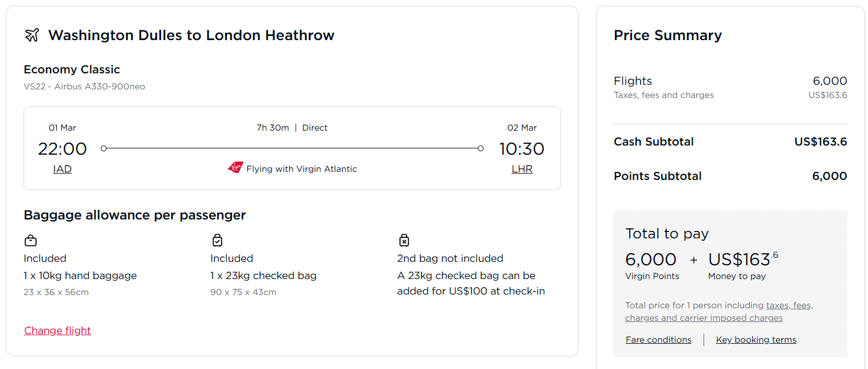The image size is (868, 369).
Task: Click the Price Summary heading
Action: [x=667, y=36]
